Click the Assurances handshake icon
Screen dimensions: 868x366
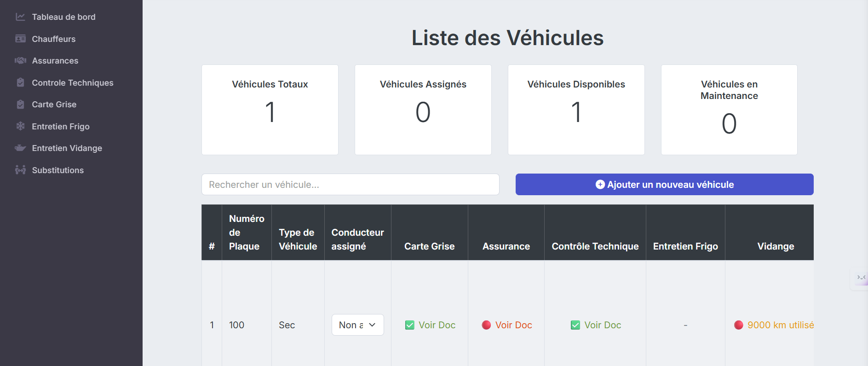(x=20, y=61)
